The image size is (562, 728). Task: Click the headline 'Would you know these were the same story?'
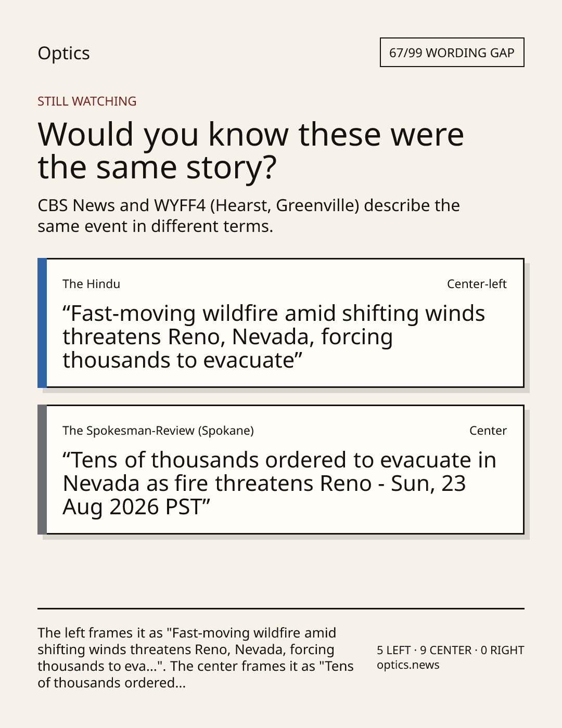[251, 150]
